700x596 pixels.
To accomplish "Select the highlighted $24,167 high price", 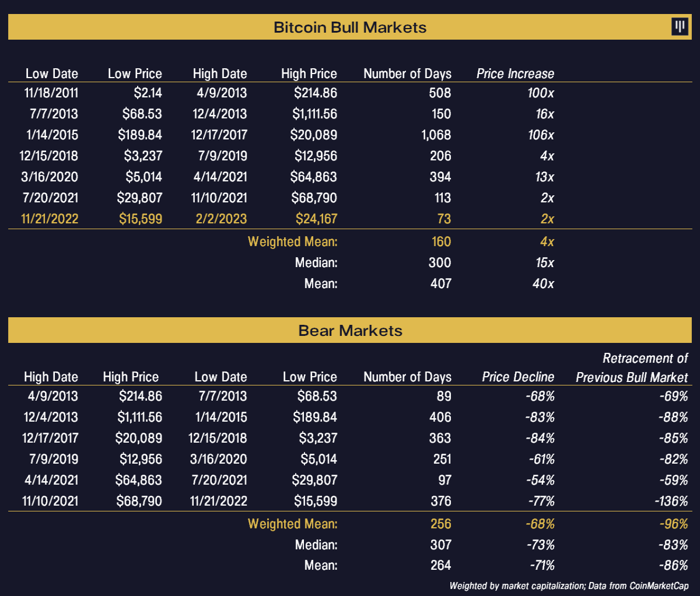I will point(316,219).
